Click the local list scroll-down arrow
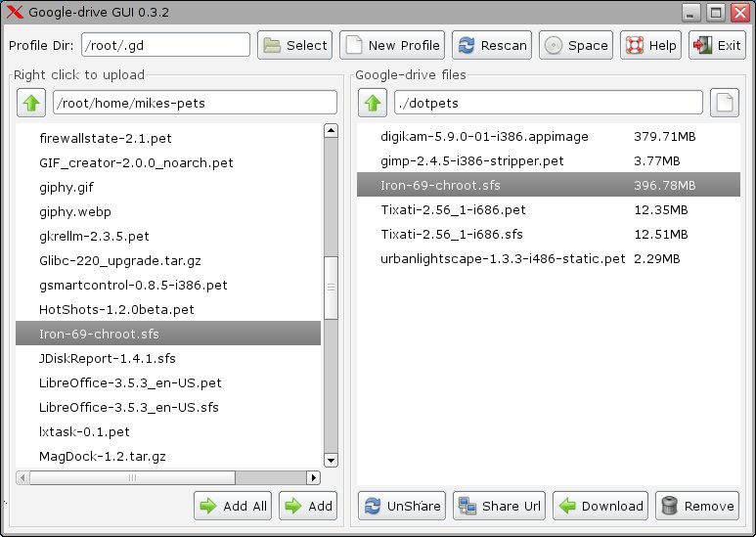Screen dimensions: 756x537 click(331, 460)
